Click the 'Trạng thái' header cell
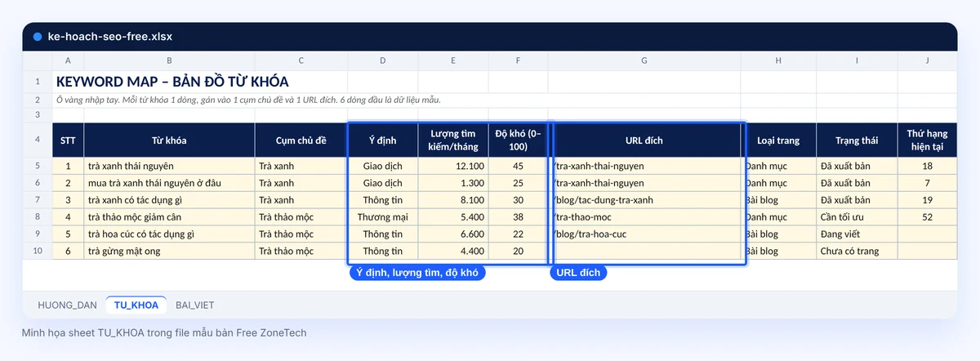The width and height of the screenshot is (980, 361). pos(857,140)
